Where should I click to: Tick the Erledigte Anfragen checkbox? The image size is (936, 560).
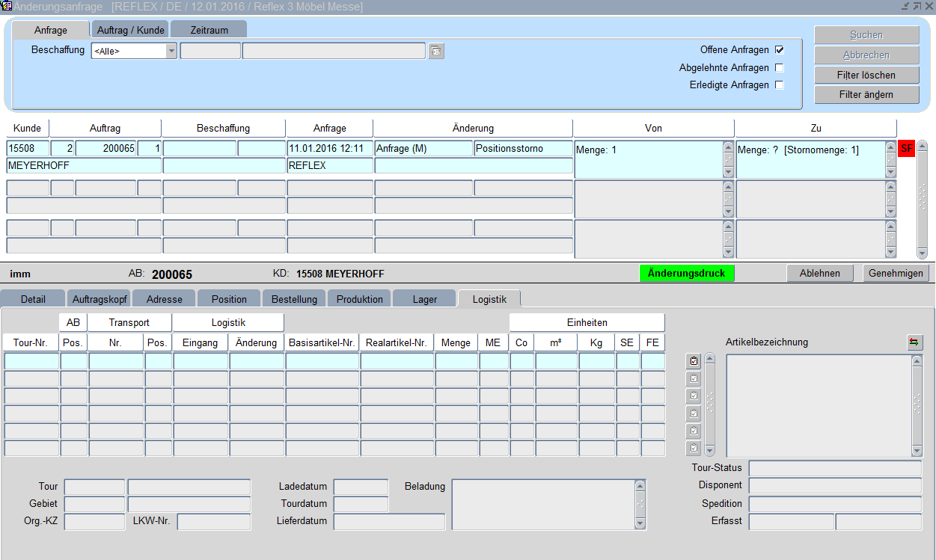[x=779, y=85]
